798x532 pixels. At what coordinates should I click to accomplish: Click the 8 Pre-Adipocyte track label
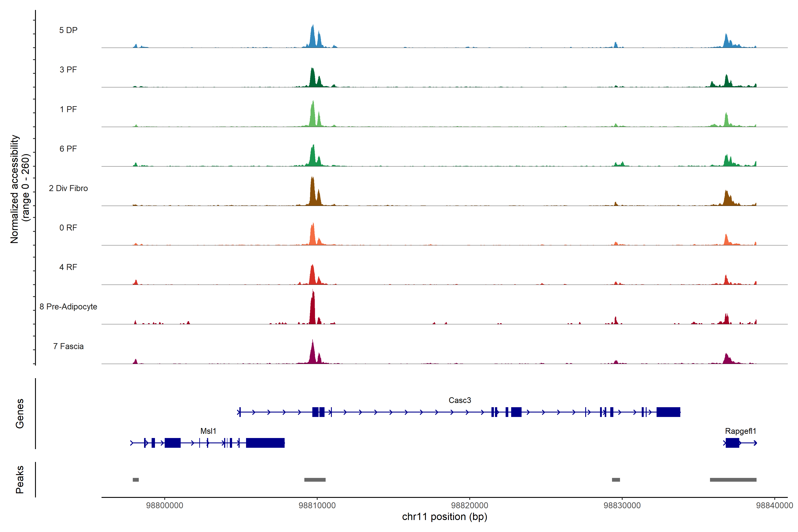[x=68, y=307]
